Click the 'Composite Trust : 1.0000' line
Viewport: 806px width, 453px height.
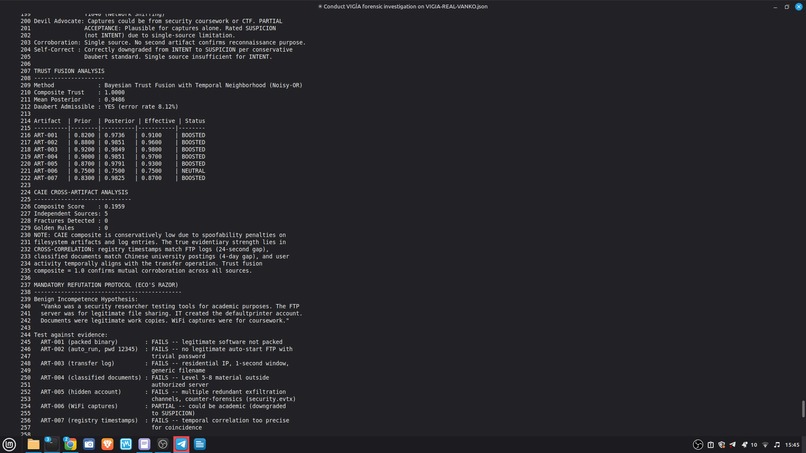click(79, 93)
